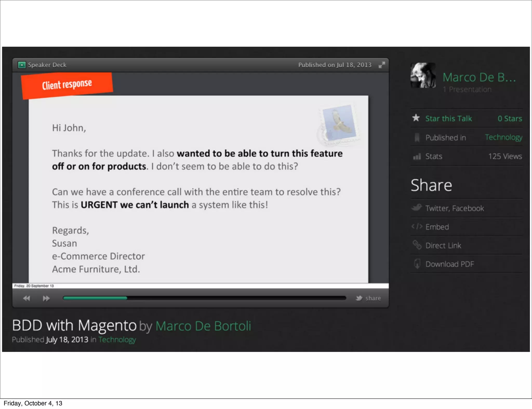The image size is (532, 409).
Task: Click the embed code brackets icon
Action: [417, 227]
